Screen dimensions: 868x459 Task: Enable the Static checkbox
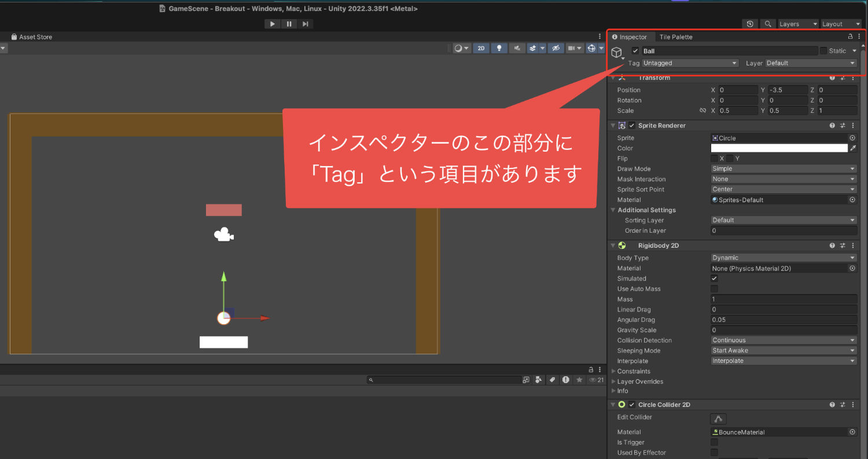pos(823,51)
